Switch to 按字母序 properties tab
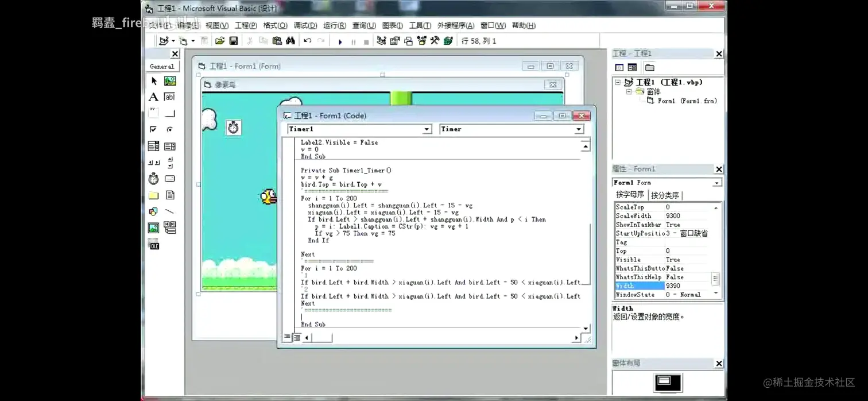868x401 pixels. [x=630, y=195]
